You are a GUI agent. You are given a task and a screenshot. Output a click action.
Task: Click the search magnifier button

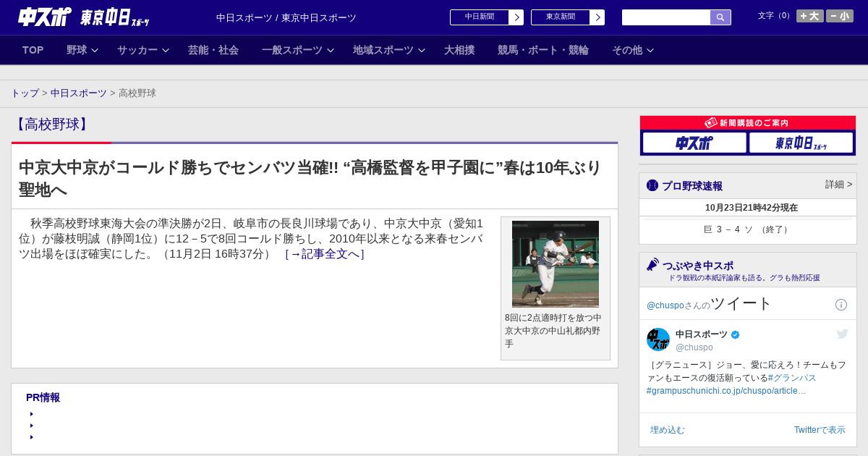[x=720, y=17]
